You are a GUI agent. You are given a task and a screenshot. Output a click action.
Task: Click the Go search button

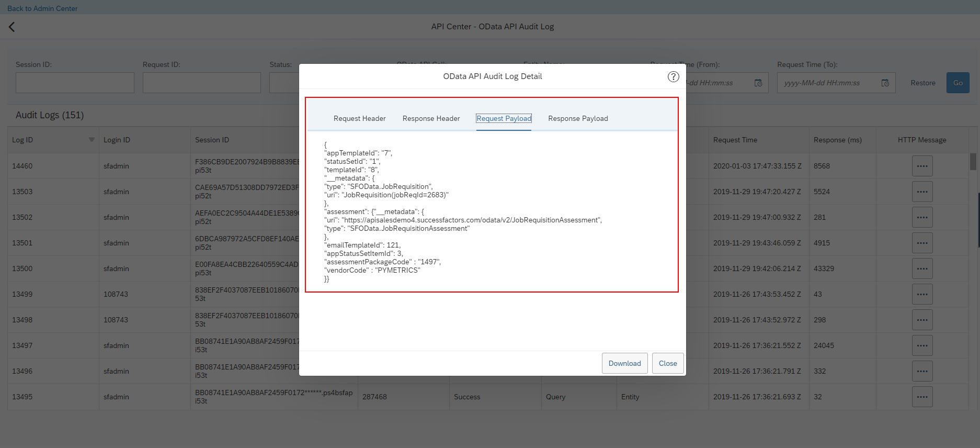point(958,83)
